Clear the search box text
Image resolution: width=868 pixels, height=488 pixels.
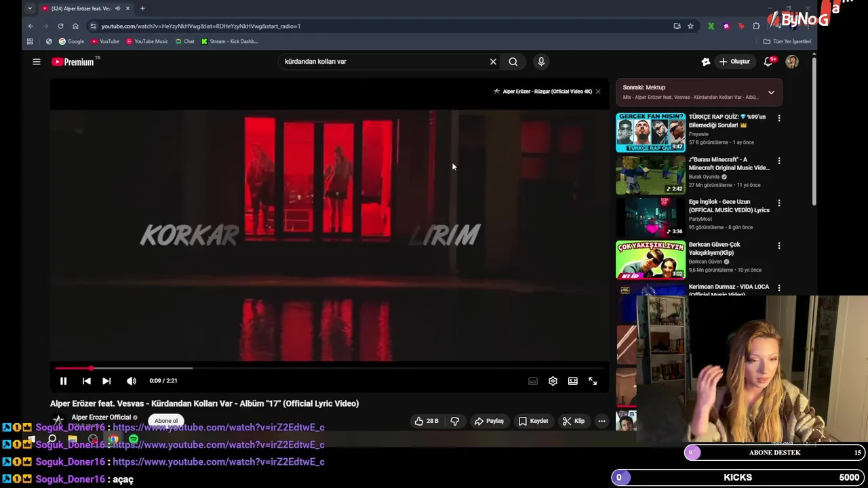pyautogui.click(x=493, y=62)
